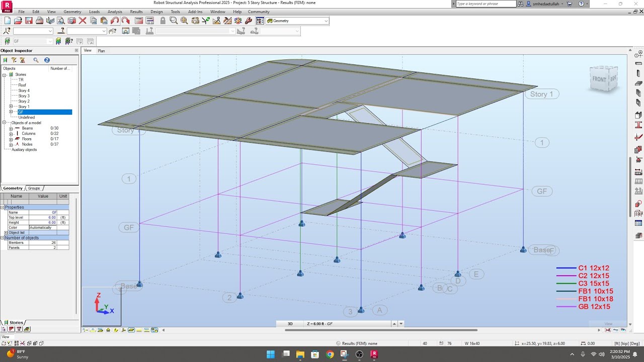Undo the last action
Viewport: 644px width, 362px height.
coord(115,21)
